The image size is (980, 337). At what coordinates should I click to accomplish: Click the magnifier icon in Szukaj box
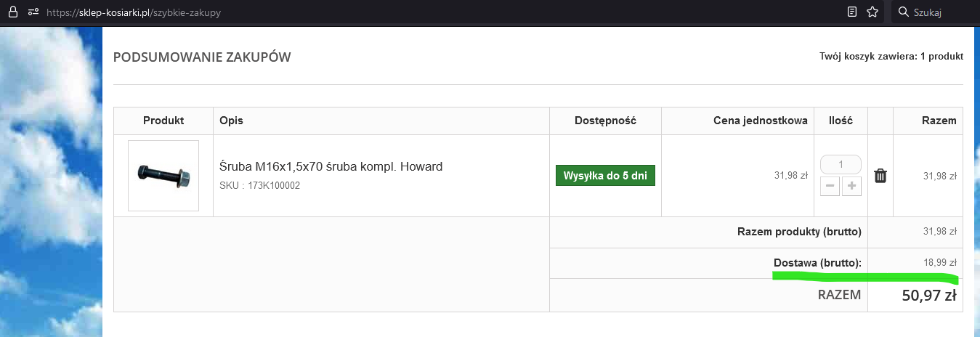pos(903,12)
